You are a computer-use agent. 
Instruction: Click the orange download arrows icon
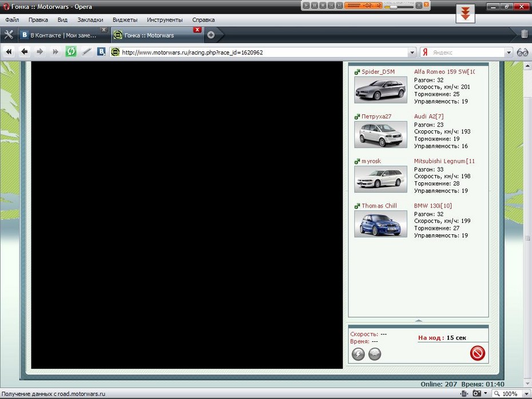click(465, 14)
